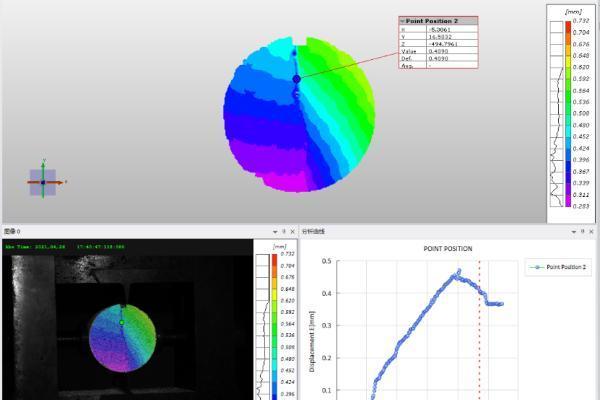Click the 0.620 label in the image panel legend
The height and width of the screenshot is (400, 600).
[x=287, y=300]
